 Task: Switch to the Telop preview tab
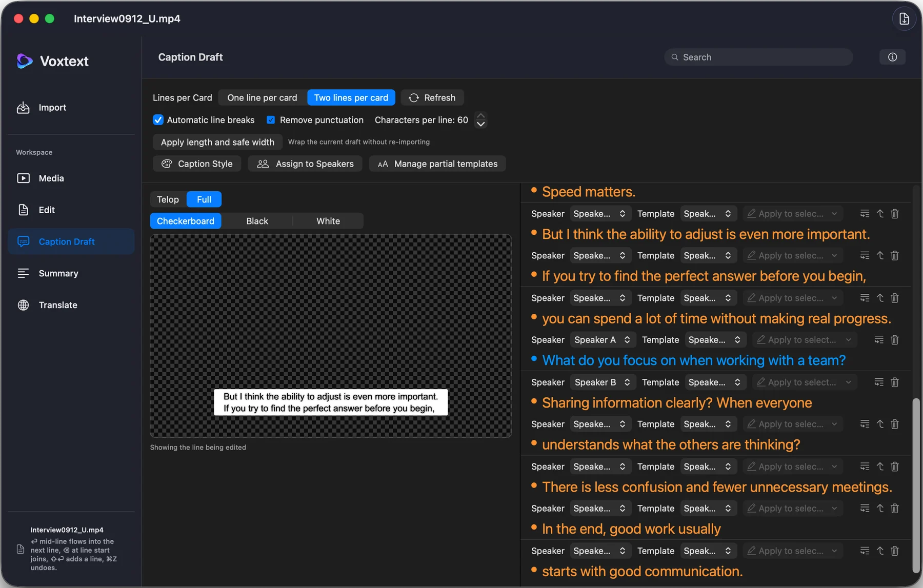coord(168,199)
